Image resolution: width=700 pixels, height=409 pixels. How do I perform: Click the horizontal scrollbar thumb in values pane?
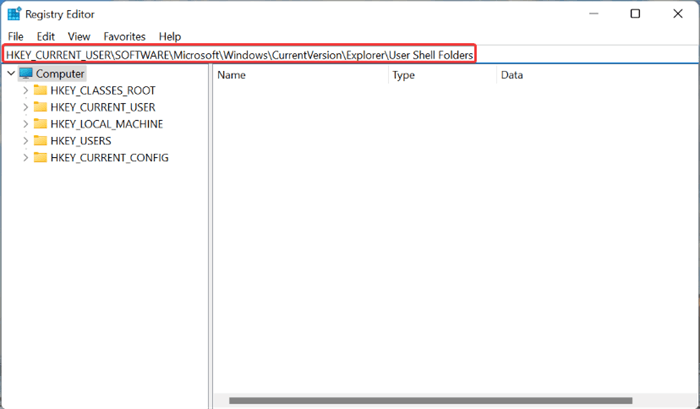click(431, 401)
